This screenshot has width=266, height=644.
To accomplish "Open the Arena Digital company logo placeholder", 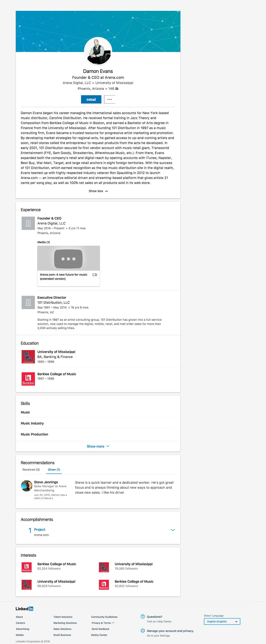I will [x=28, y=223].
